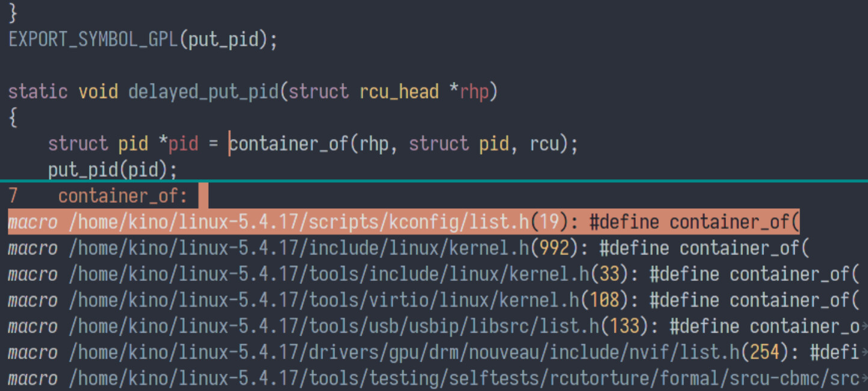Select tools/virtio/linux/kernel.h(108) result
868x391 pixels.
tap(434, 300)
